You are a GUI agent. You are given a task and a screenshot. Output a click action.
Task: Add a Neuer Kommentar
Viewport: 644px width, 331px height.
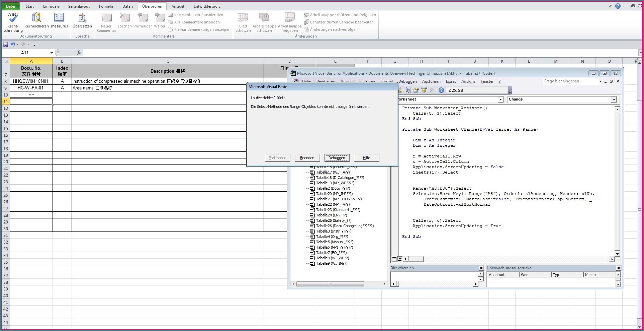pyautogui.click(x=106, y=22)
